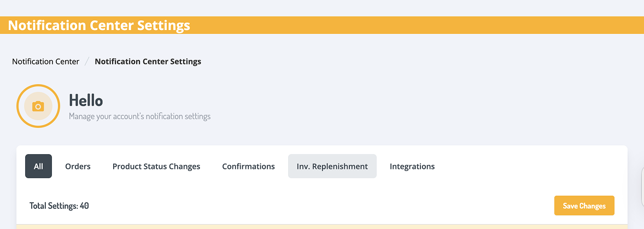Click empty banner area right of page title
Viewport: 644px width, 229px height.
415,26
